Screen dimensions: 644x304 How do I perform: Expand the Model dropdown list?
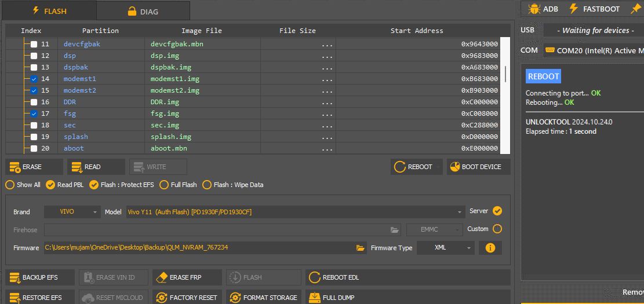(460, 213)
